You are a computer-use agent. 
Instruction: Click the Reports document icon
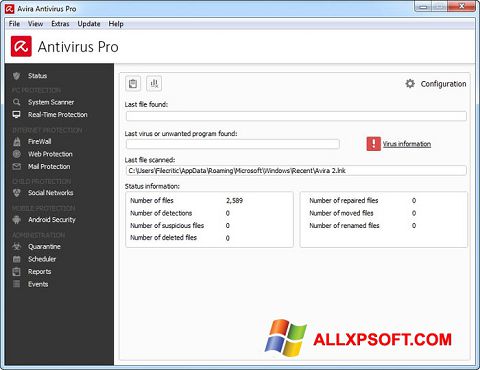[x=17, y=272]
